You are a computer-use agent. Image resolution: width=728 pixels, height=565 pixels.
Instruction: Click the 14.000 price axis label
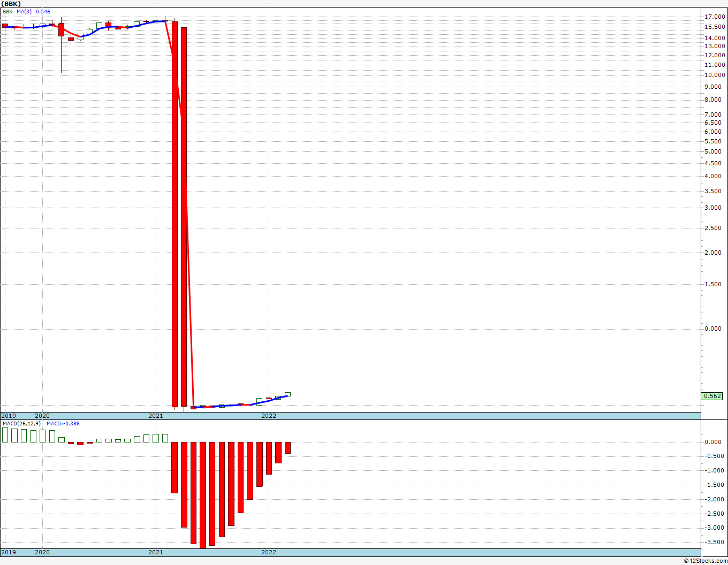pos(716,38)
